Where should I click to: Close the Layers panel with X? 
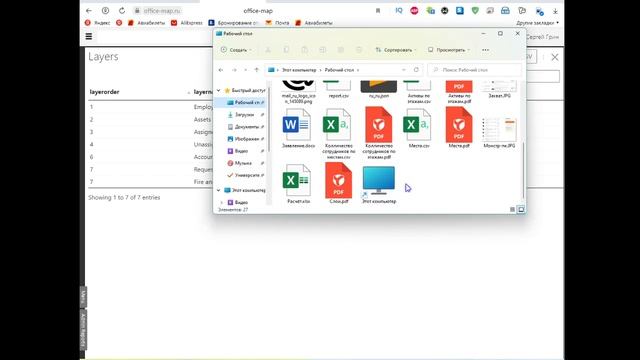click(554, 57)
